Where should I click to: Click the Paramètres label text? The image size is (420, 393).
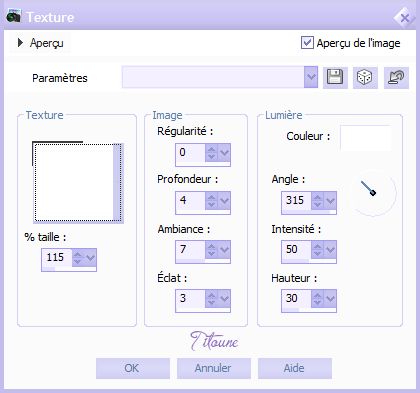60,78
